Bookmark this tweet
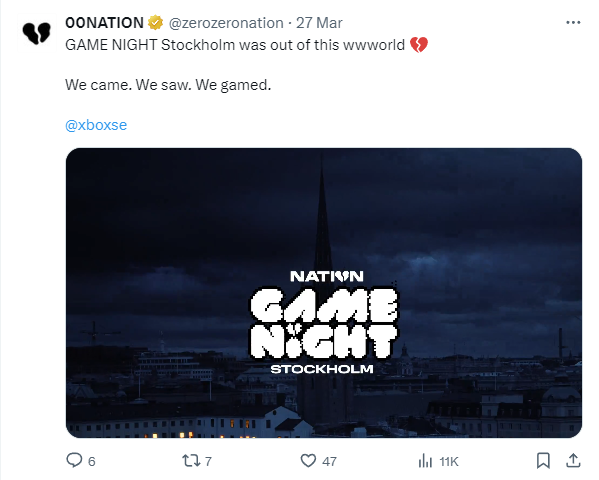Viewport: 599px width, 480px height. click(543, 461)
